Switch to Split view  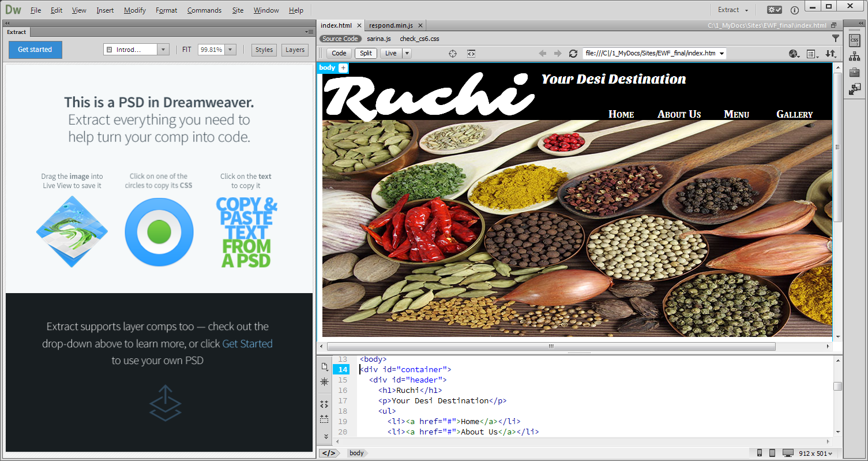coord(366,53)
